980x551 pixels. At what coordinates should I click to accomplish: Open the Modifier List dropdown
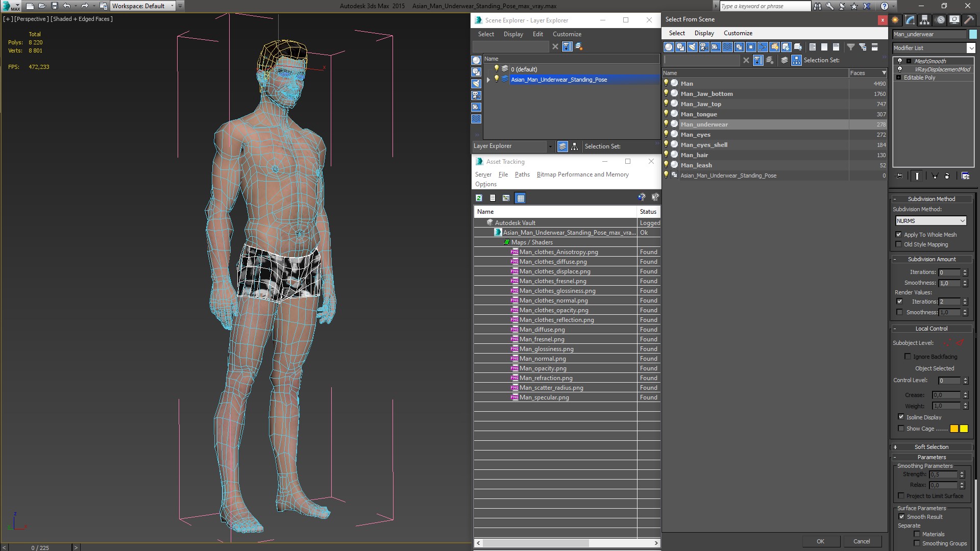click(x=970, y=48)
